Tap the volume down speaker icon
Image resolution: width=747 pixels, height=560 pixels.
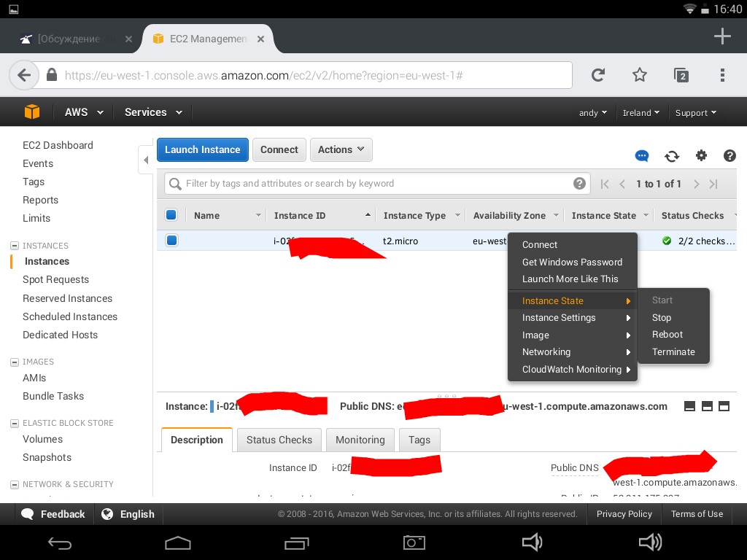pyautogui.click(x=532, y=542)
